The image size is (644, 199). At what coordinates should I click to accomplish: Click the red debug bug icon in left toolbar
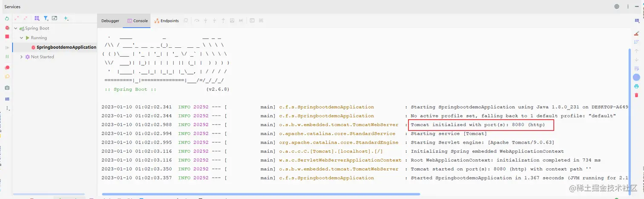[7, 28]
